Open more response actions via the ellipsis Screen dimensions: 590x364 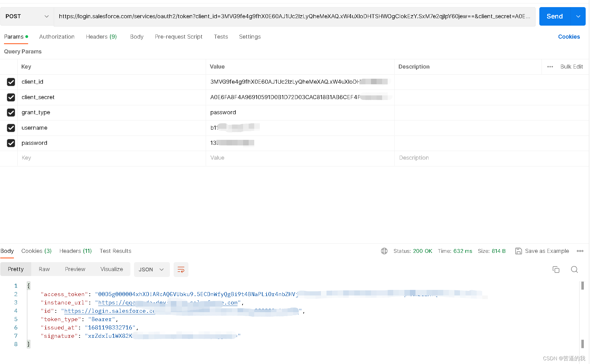(x=580, y=251)
